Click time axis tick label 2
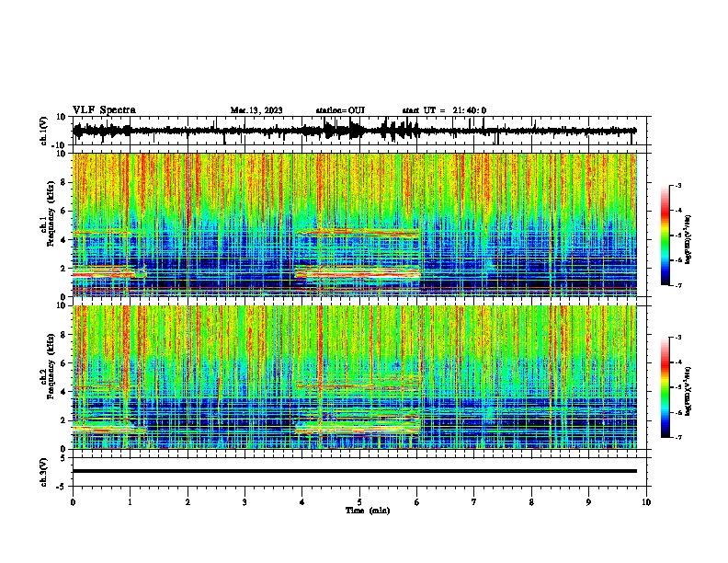Image resolution: width=728 pixels, height=563 pixels. pos(188,502)
